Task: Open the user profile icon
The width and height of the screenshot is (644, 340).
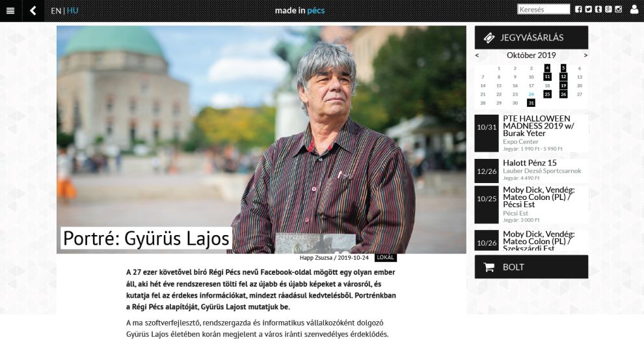Action: point(634,9)
